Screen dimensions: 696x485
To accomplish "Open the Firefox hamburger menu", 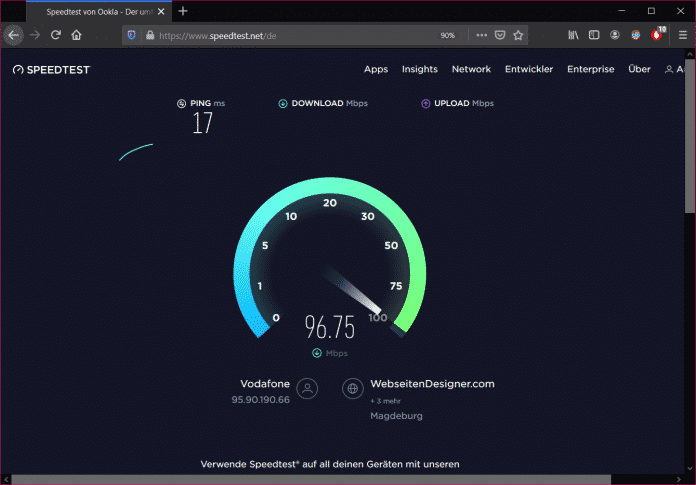I will pyautogui.click(x=681, y=35).
